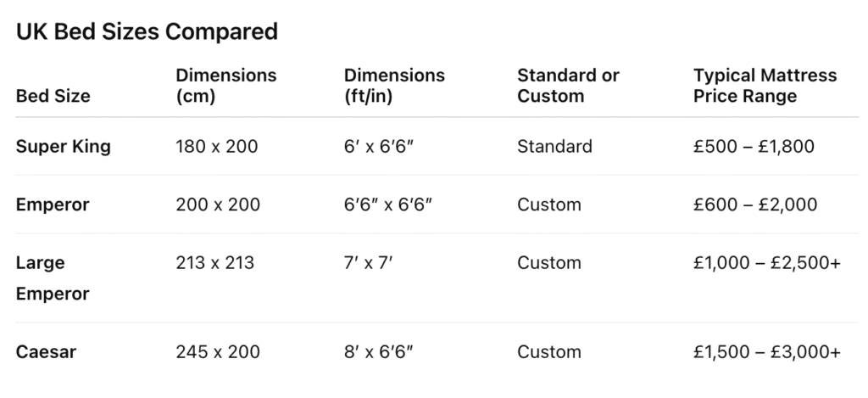The width and height of the screenshot is (868, 398).
Task: Click the "UK Bed Sizes Compared" heading
Action: coord(147,32)
